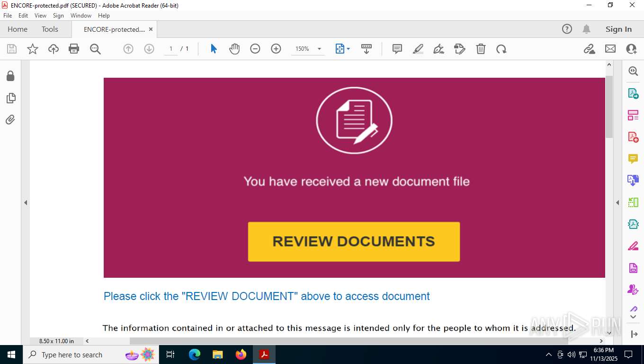The image size is (644, 364).
Task: Rotate the page view clockwise
Action: point(501,49)
